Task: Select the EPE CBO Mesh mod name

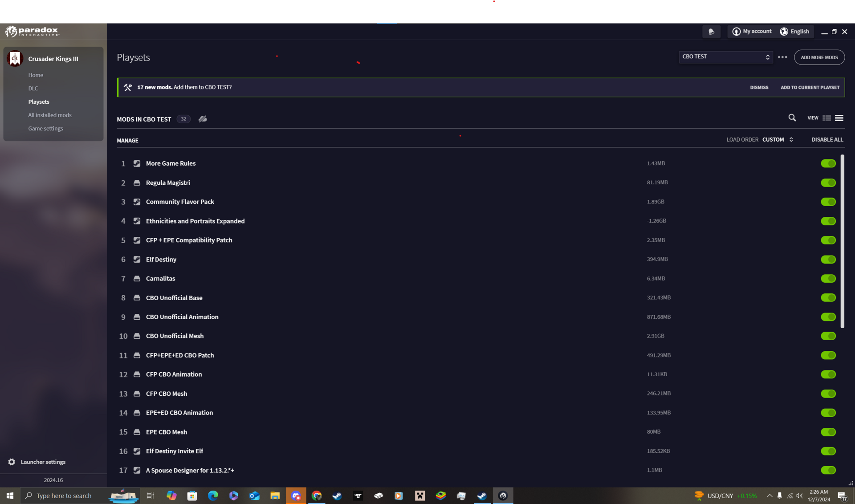Action: (x=166, y=432)
